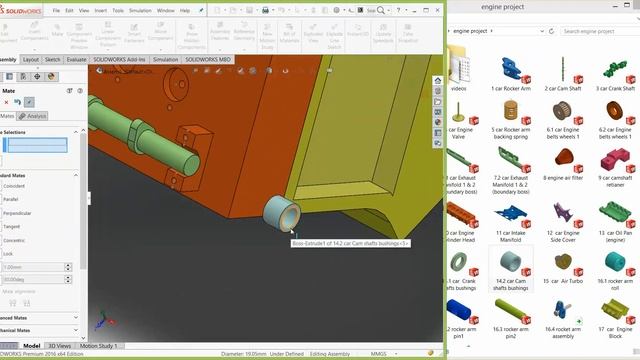This screenshot has width=640, height=360.
Task: Open the DimXpertManager crosshair tab icon
Action: point(37,76)
